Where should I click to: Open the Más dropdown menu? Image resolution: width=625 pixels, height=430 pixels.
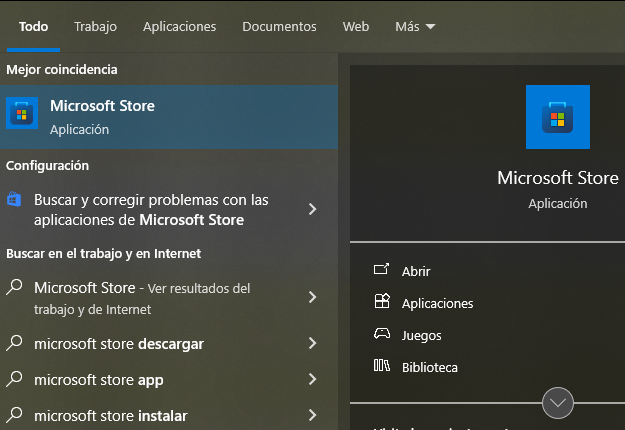(x=415, y=26)
